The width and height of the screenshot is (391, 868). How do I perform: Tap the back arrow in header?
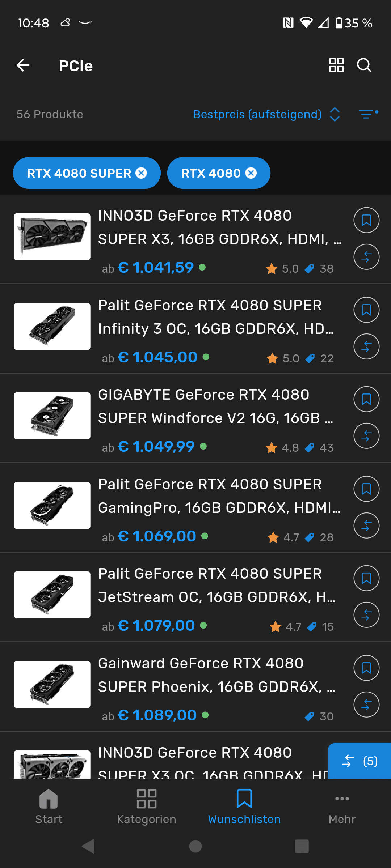(x=23, y=65)
